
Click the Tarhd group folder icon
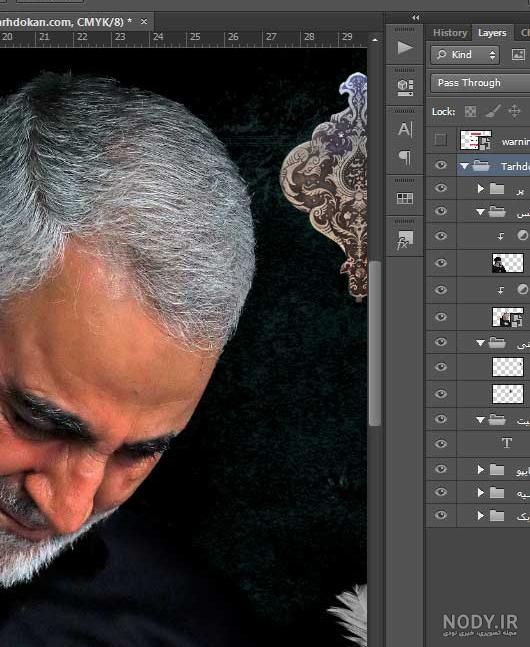coord(481,166)
